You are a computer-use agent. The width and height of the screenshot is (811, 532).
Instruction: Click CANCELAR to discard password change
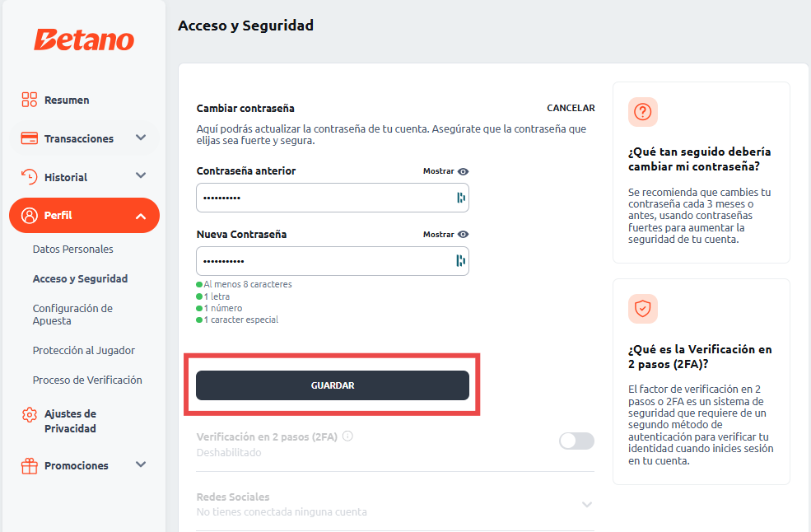(x=571, y=109)
